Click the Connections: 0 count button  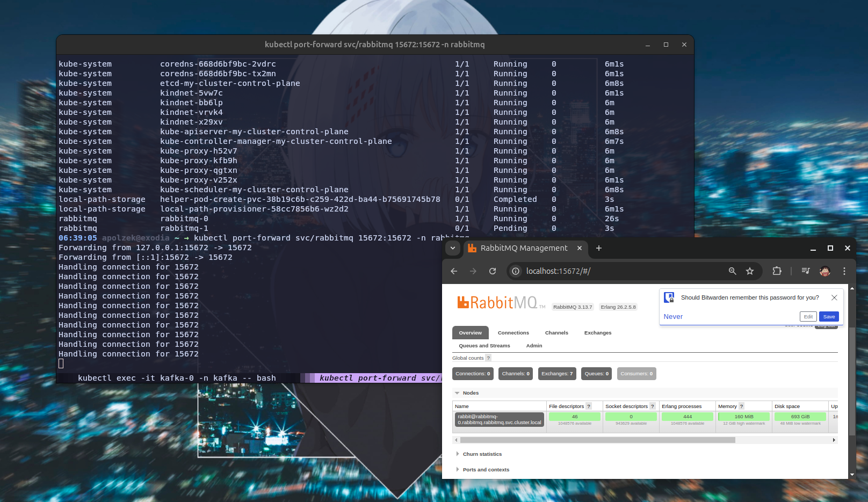[x=473, y=374]
